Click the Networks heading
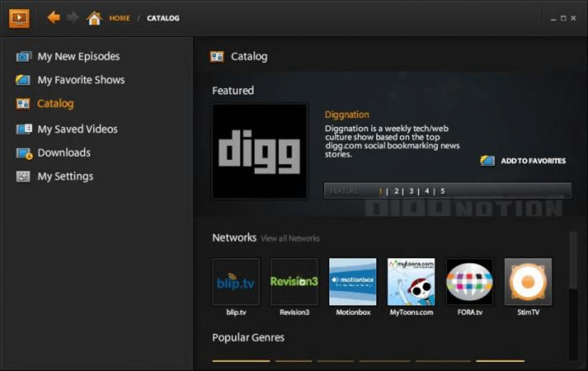 [x=235, y=238]
